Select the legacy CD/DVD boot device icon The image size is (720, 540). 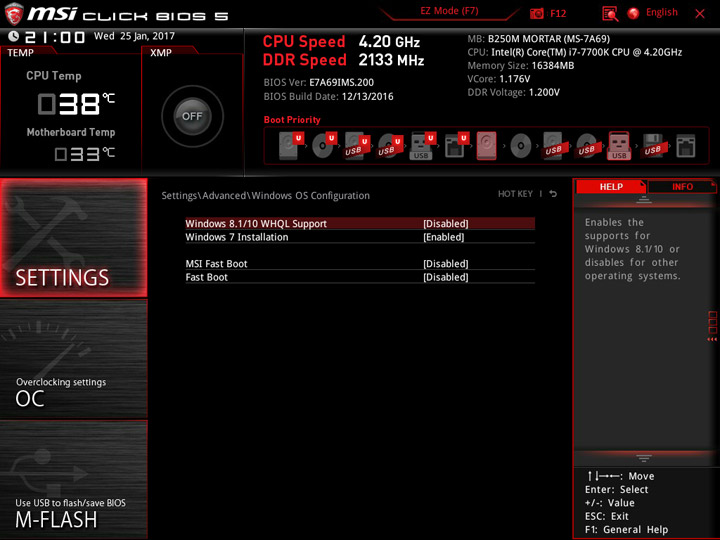(x=520, y=146)
